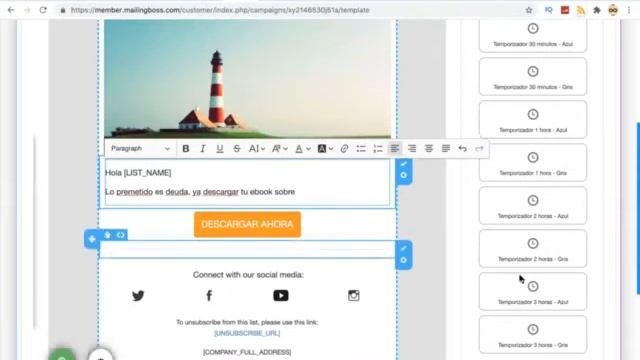
Task: Select Temporizador 3 horas - Azul widget
Action: [533, 291]
